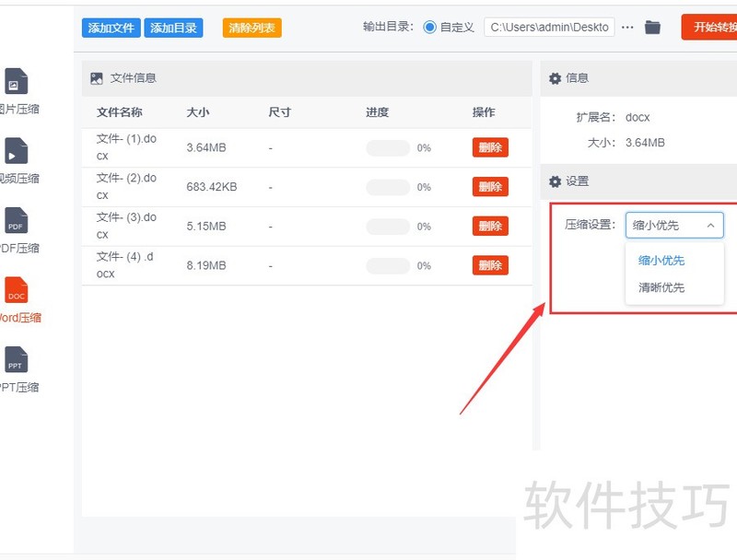
Task: Choose 缩小优先 from the dropdown list
Action: (661, 261)
